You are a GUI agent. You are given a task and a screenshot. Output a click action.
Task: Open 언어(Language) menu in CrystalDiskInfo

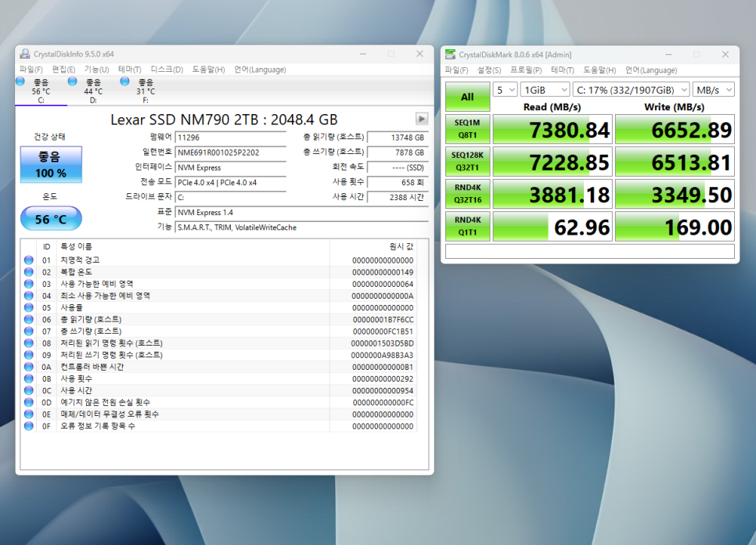tap(260, 70)
